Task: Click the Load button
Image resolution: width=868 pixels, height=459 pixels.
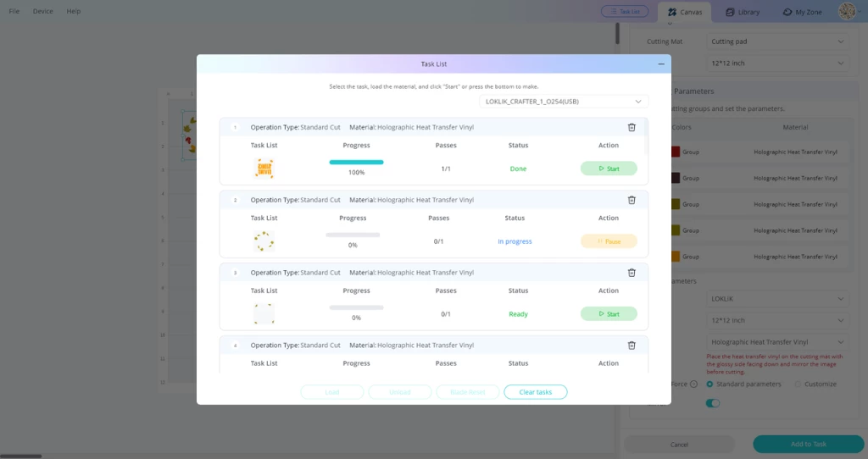Action: [x=332, y=392]
